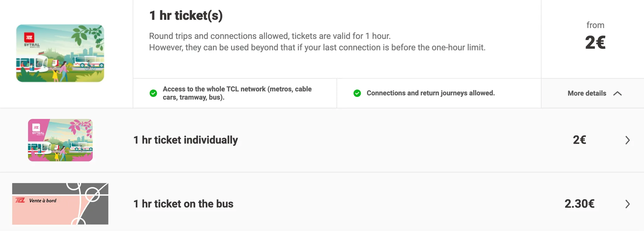Viewport: 644px width, 231px height.
Task: Click the More details button
Action: (587, 93)
